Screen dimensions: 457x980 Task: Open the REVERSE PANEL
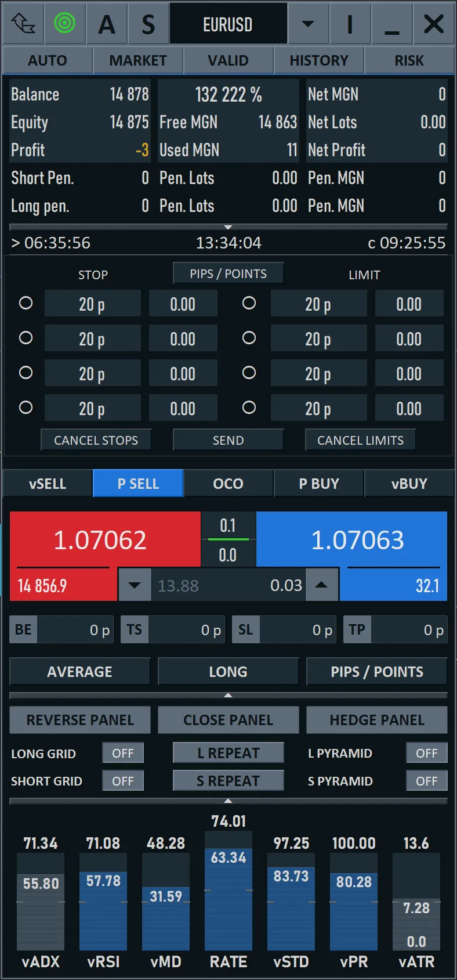tap(80, 720)
